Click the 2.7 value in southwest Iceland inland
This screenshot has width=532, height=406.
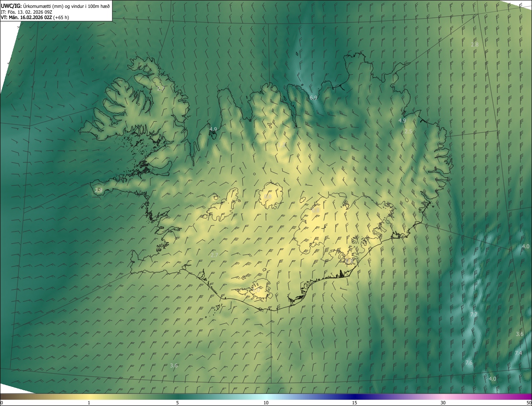click(x=214, y=255)
